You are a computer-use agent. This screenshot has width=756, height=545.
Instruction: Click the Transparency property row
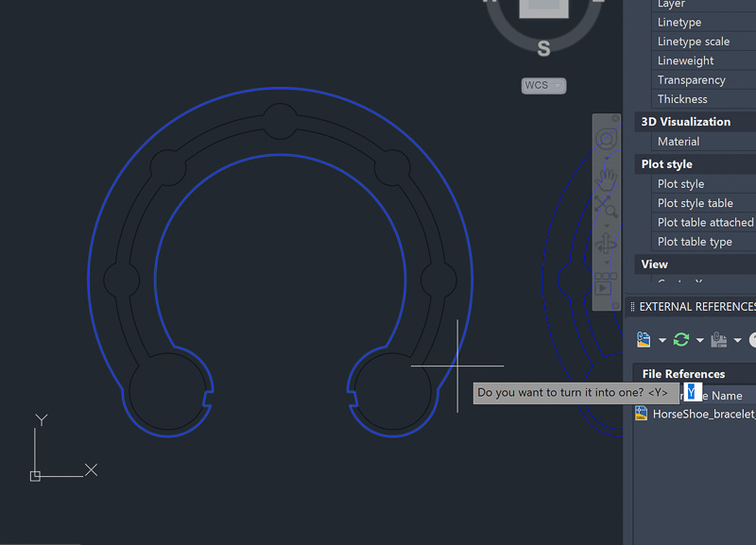[x=691, y=80]
